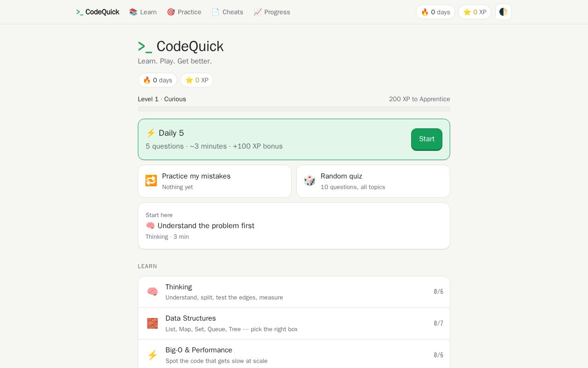Click the 'Learn. Play. Get better.' tagline
Viewport: 588px width, 368px height.
point(175,61)
